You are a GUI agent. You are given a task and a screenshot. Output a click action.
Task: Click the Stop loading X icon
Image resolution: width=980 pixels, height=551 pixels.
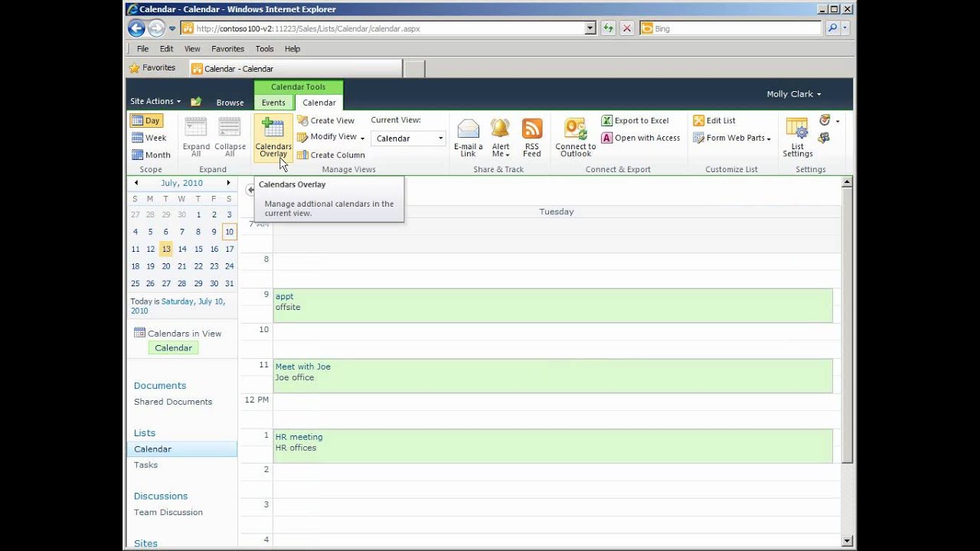pos(627,28)
